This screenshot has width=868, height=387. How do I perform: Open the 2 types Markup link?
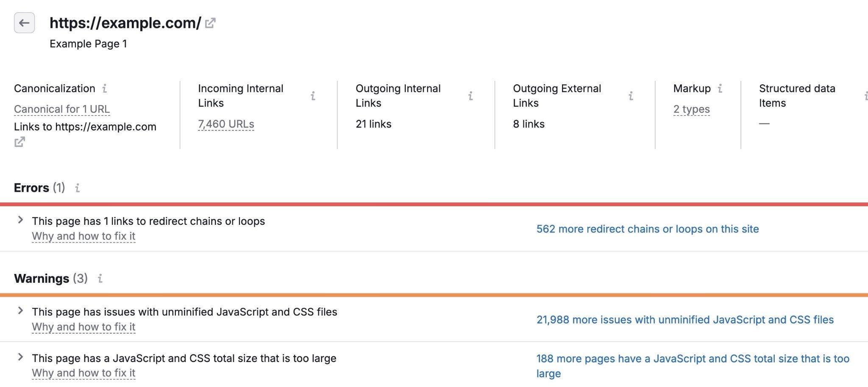pos(691,109)
